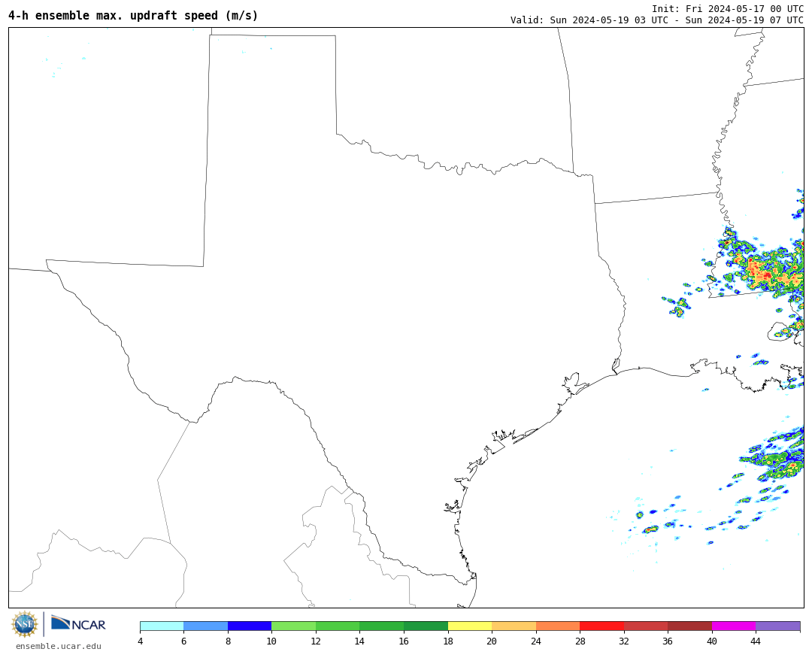The height and width of the screenshot is (655, 812).
Task: Select the yellow 18–20 colorbar swatch
Action: [x=470, y=626]
